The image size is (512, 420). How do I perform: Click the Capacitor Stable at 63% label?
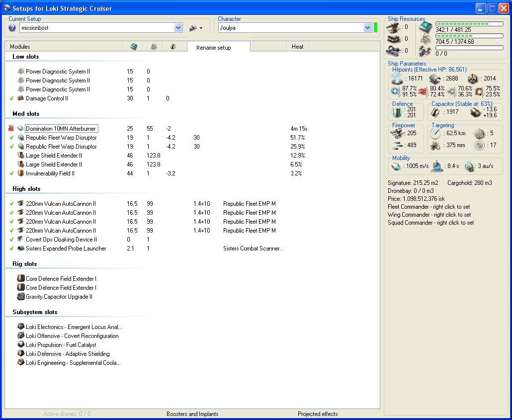[x=462, y=103]
